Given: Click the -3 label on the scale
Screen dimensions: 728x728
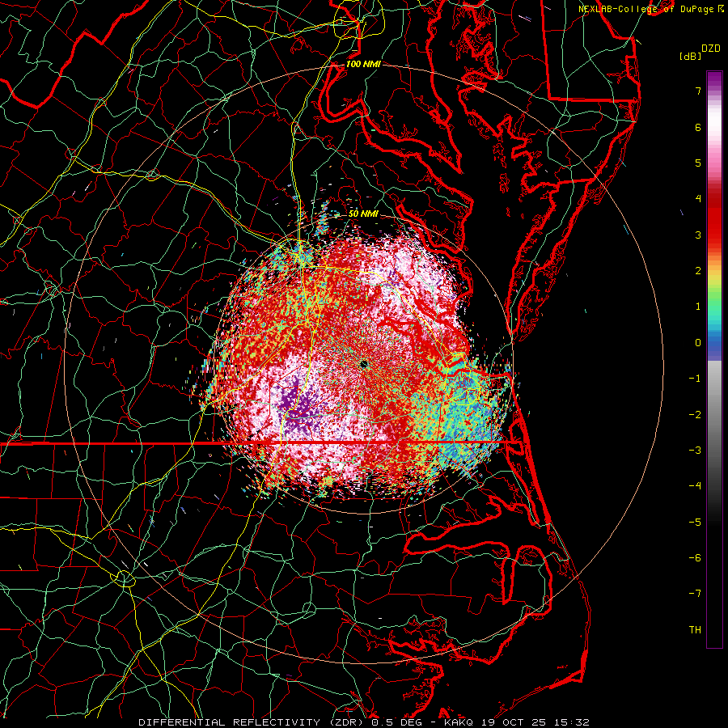Looking at the screenshot, I should [695, 450].
